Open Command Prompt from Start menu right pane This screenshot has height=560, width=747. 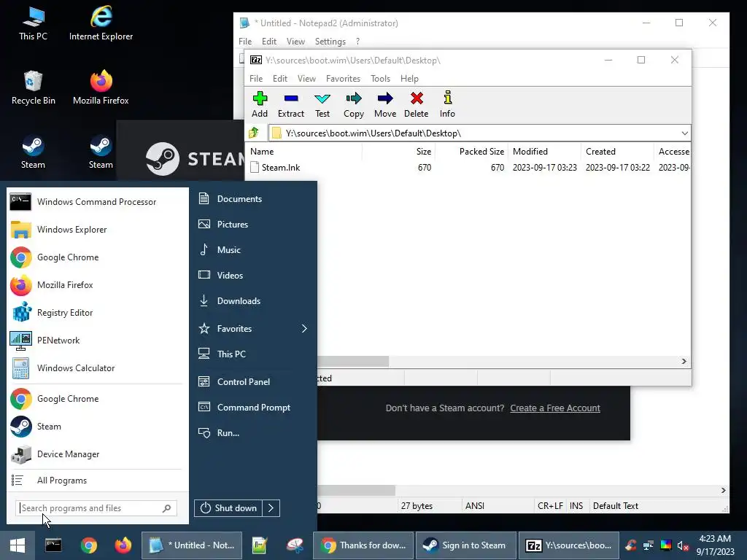point(252,408)
